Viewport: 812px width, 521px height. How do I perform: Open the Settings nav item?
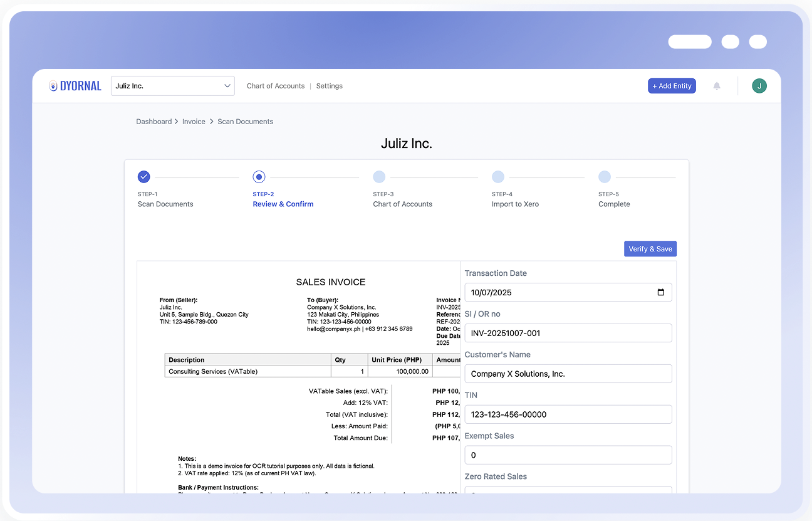coord(329,86)
